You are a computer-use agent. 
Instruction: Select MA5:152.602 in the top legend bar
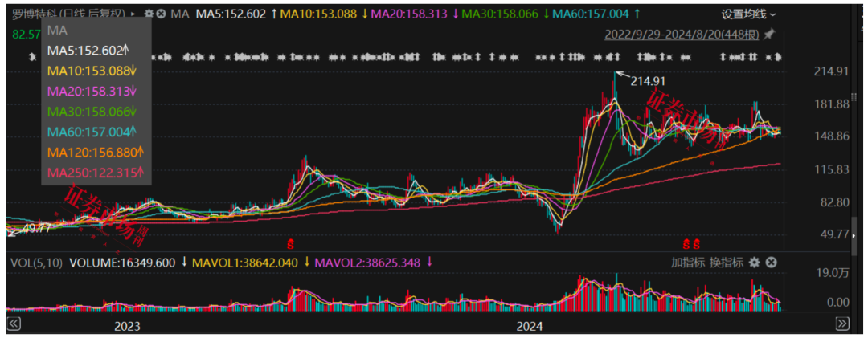(x=231, y=14)
